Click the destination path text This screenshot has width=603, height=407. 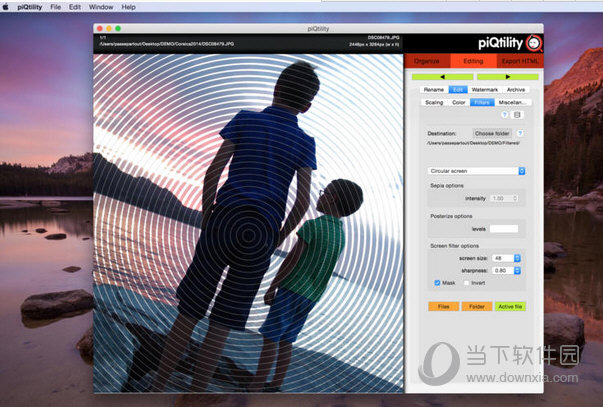coord(474,143)
